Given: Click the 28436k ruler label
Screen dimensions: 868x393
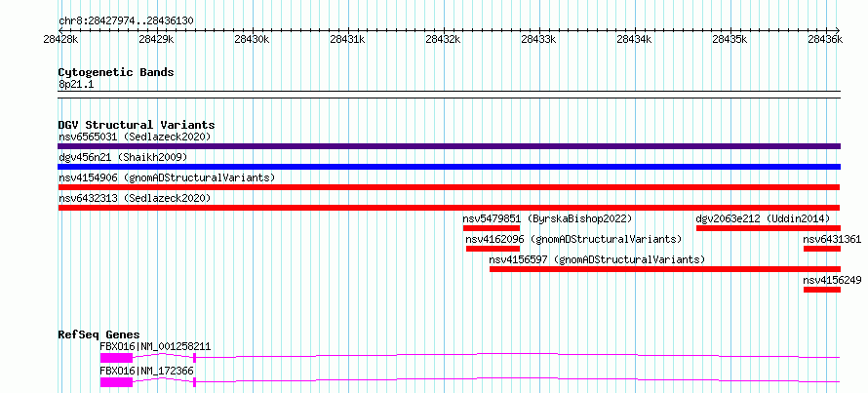Looking at the screenshot, I should pyautogui.click(x=825, y=39).
